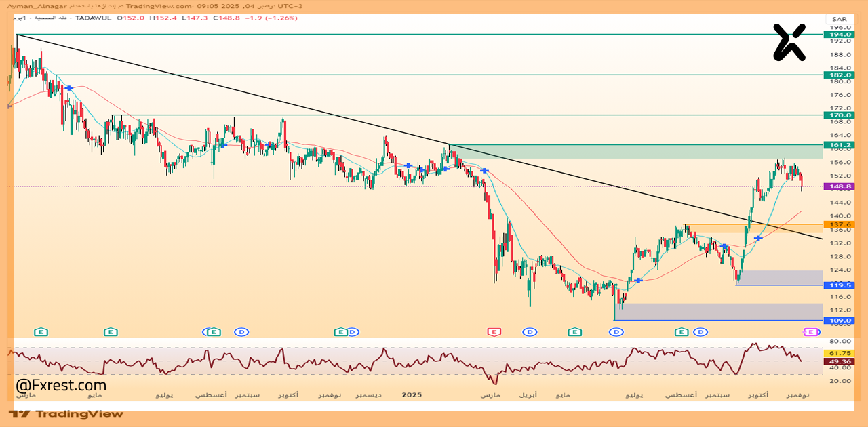This screenshot has height=427, width=868.
Task: Select the leftmost green earnings E marker
Action: click(x=41, y=332)
